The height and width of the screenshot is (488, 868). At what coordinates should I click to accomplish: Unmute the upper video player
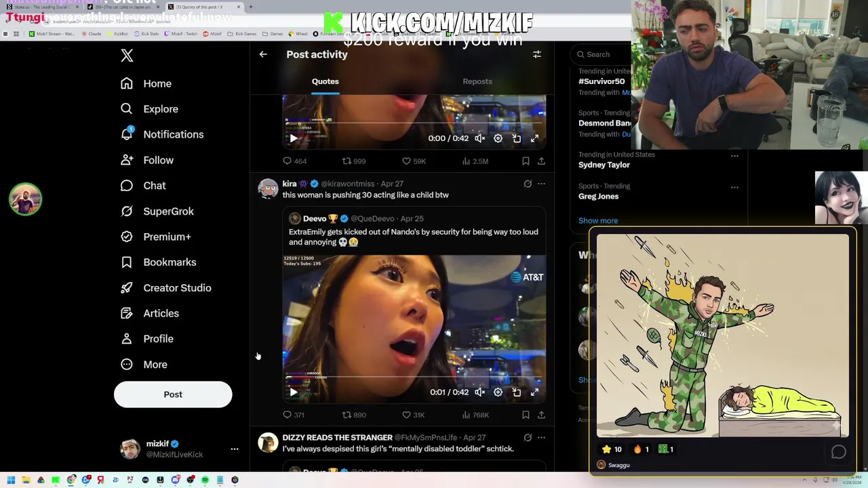(x=479, y=138)
